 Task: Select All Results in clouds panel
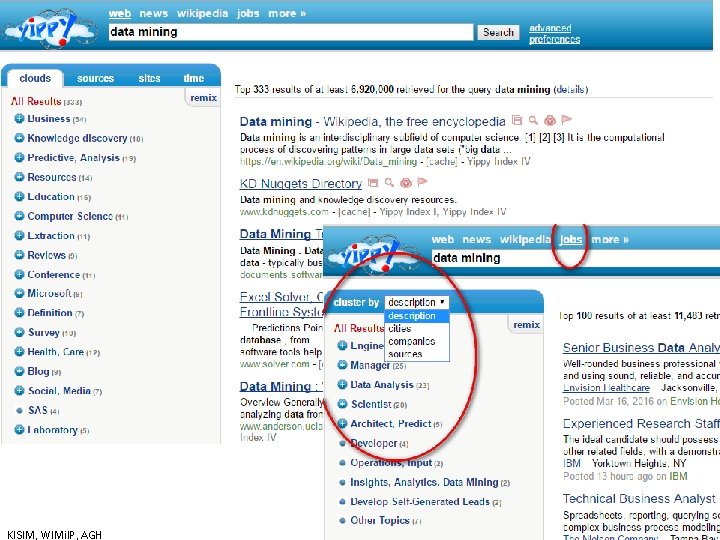click(36, 101)
